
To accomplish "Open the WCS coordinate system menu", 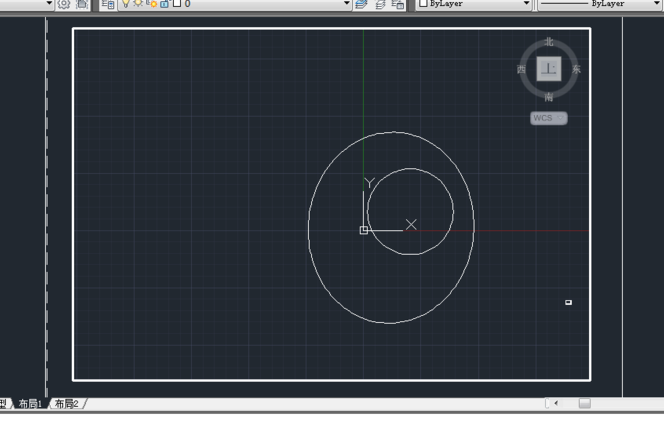I will [548, 118].
